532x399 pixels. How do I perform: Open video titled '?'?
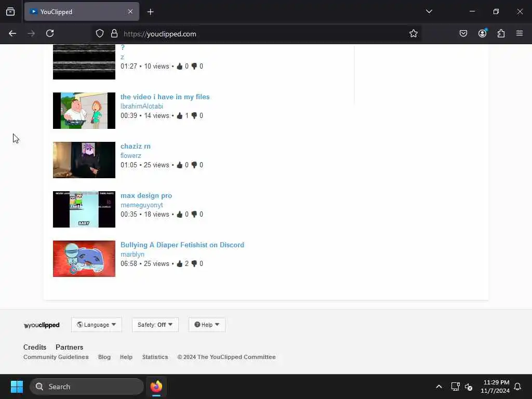tap(123, 47)
